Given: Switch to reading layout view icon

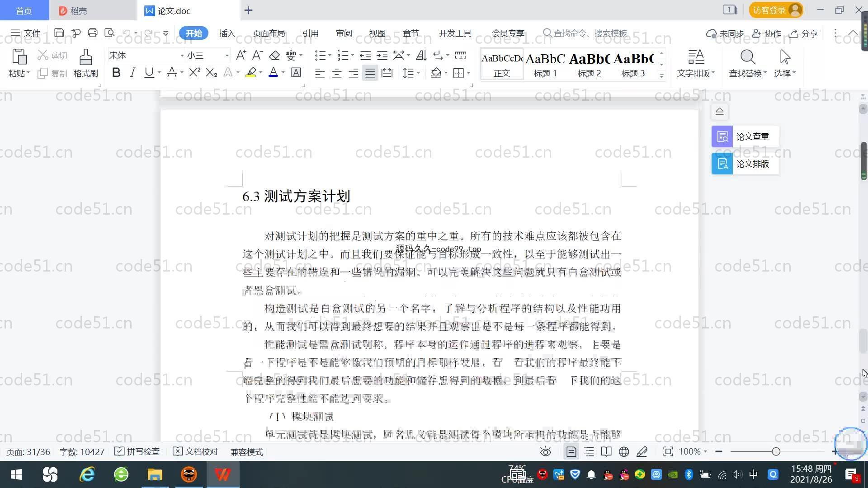Looking at the screenshot, I should (606, 452).
